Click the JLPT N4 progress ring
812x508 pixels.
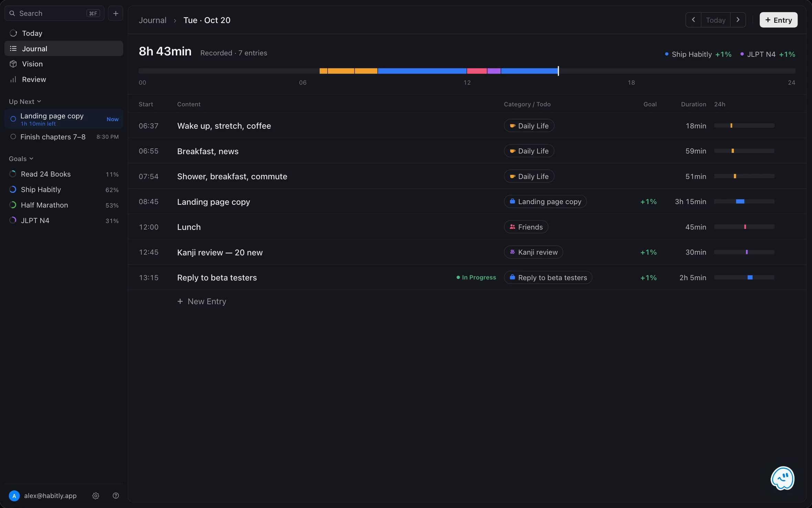pos(13,220)
